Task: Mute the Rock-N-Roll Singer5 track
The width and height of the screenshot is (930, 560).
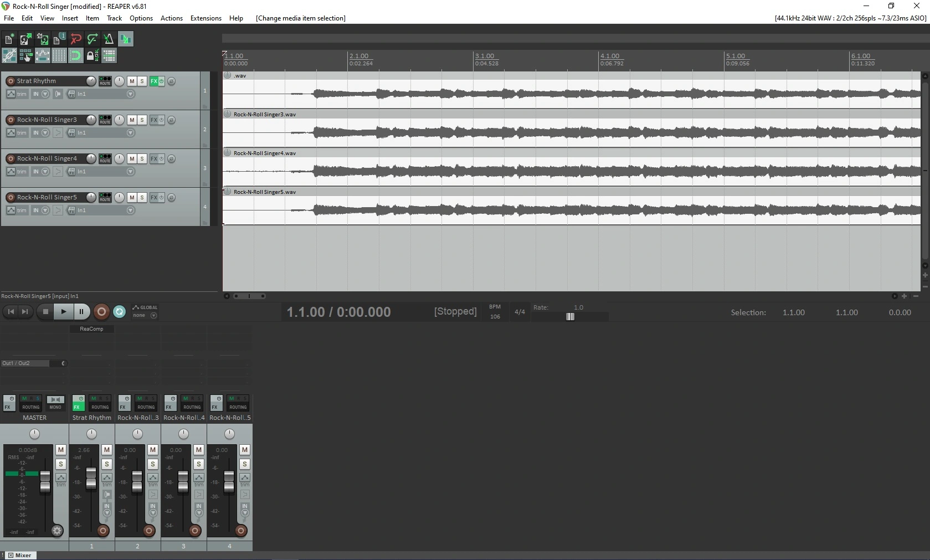Action: 132,197
